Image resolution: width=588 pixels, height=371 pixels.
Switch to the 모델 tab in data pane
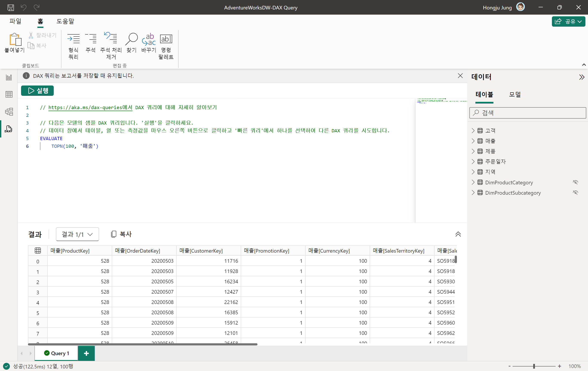point(514,95)
